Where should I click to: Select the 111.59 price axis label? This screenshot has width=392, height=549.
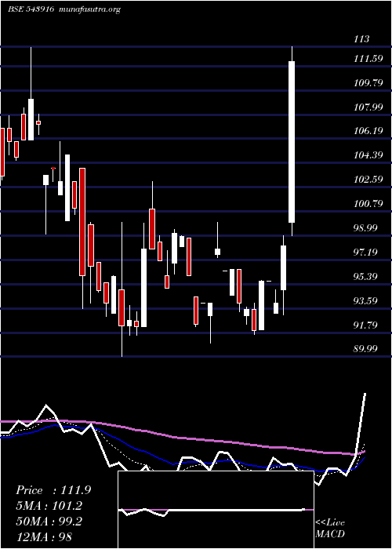(368, 59)
